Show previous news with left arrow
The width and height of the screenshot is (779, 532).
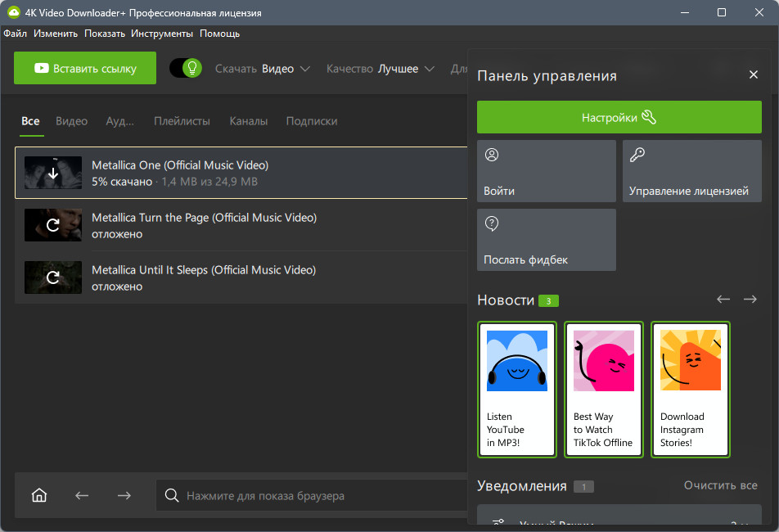coord(723,299)
